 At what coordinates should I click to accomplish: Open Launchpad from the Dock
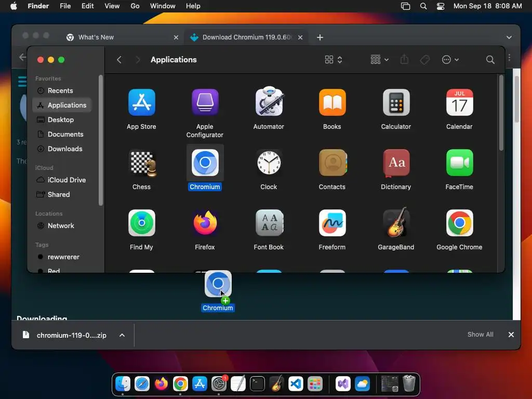(x=315, y=384)
